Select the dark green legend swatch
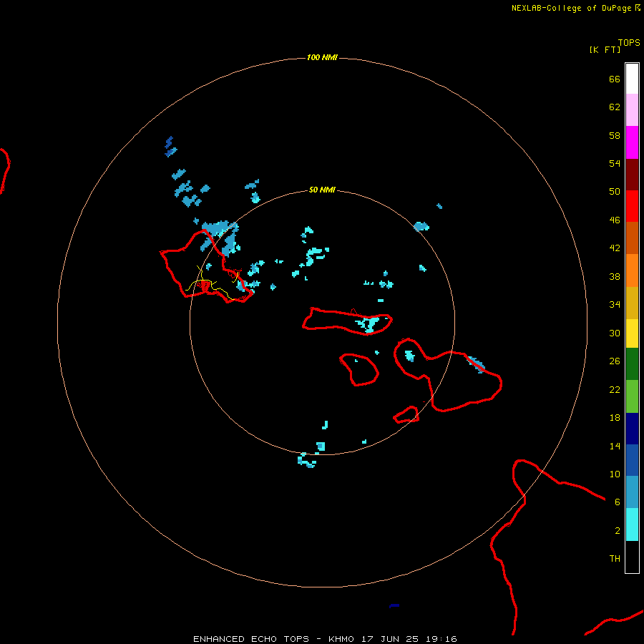 coord(632,364)
